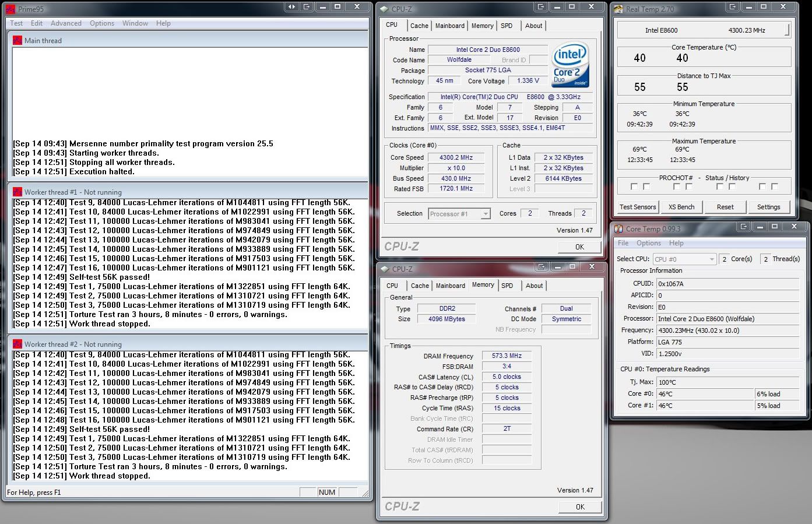This screenshot has width=812, height=524.
Task: Tick the leftmost PROCHOT# checkbox in Real Temp
Action: pyautogui.click(x=634, y=187)
